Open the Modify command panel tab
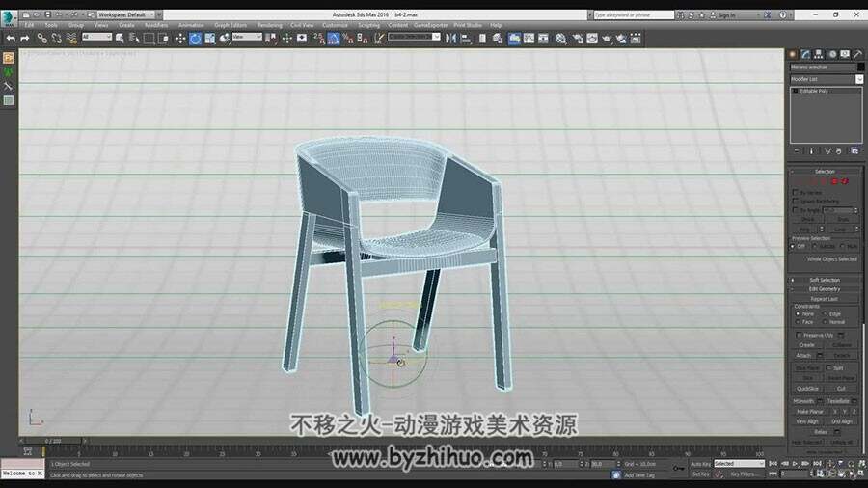868x488 pixels. pos(805,54)
